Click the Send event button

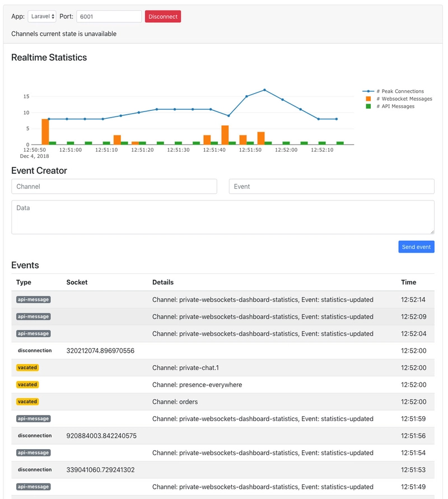(416, 247)
